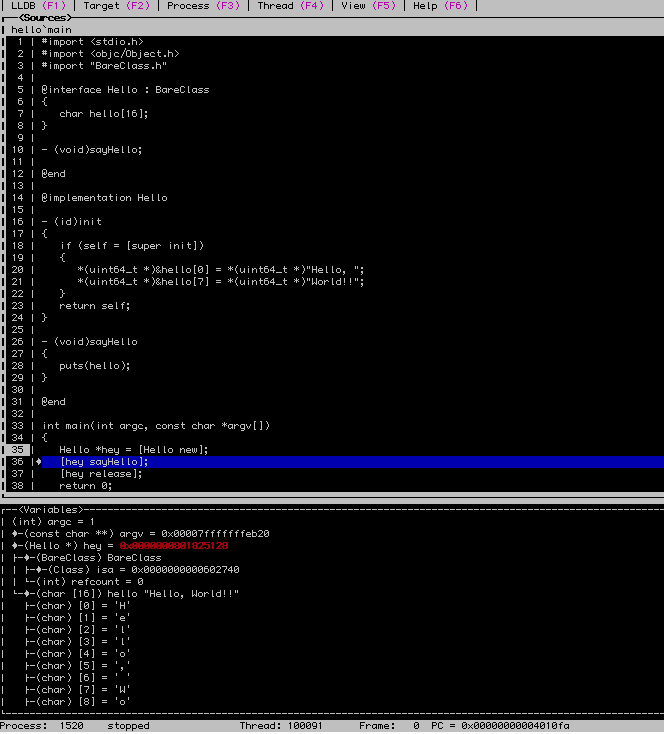Click the red hey pointer address value
This screenshot has height=734, width=664.
click(174, 546)
